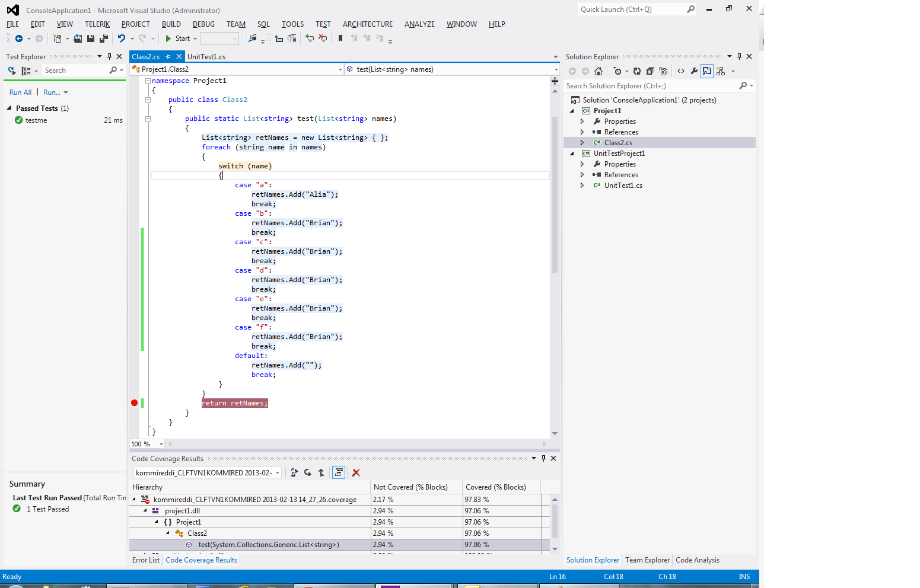
Task: Click Collapse All icon in Solution Explorer
Action: (650, 71)
